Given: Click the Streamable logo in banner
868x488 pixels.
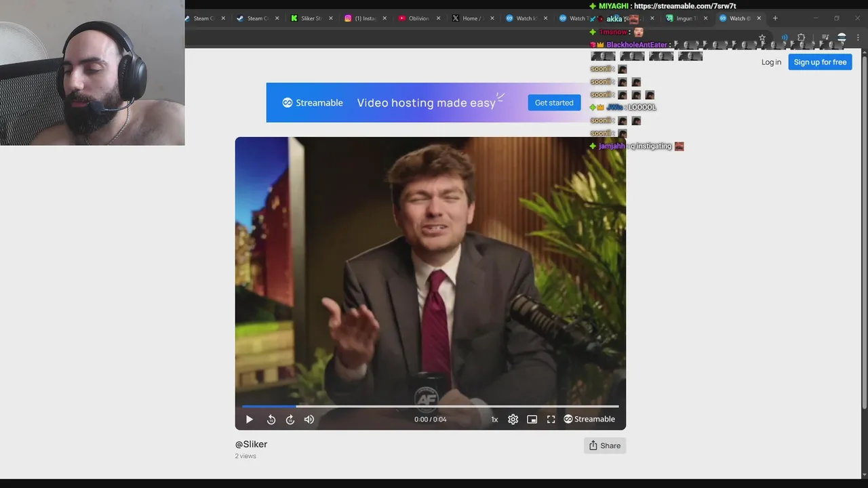Looking at the screenshot, I should coord(313,102).
